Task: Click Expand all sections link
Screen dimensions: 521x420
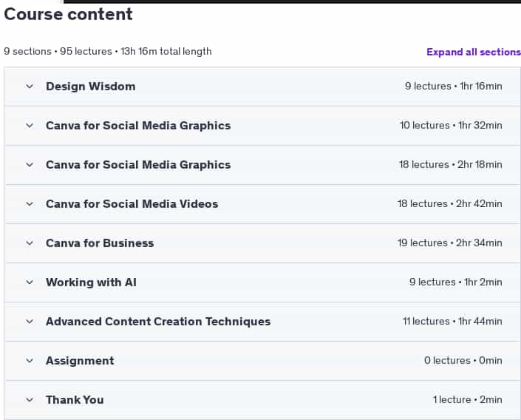Action: [x=474, y=52]
